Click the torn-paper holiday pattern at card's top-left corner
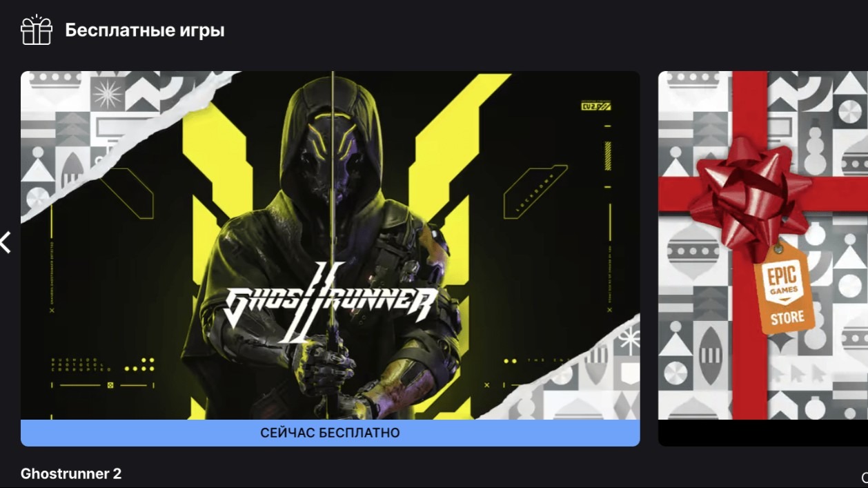Viewport: 868px width, 488px height. tap(103, 131)
